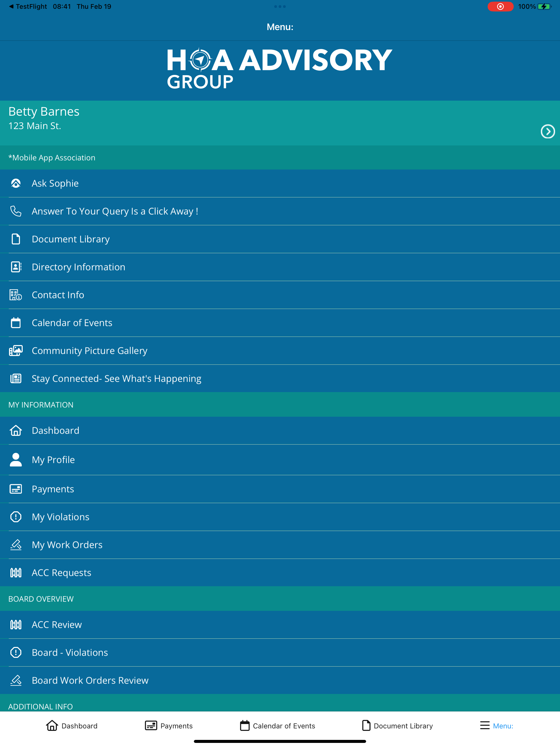
Task: Tap the fence icon beside ACC Requests
Action: (x=16, y=573)
